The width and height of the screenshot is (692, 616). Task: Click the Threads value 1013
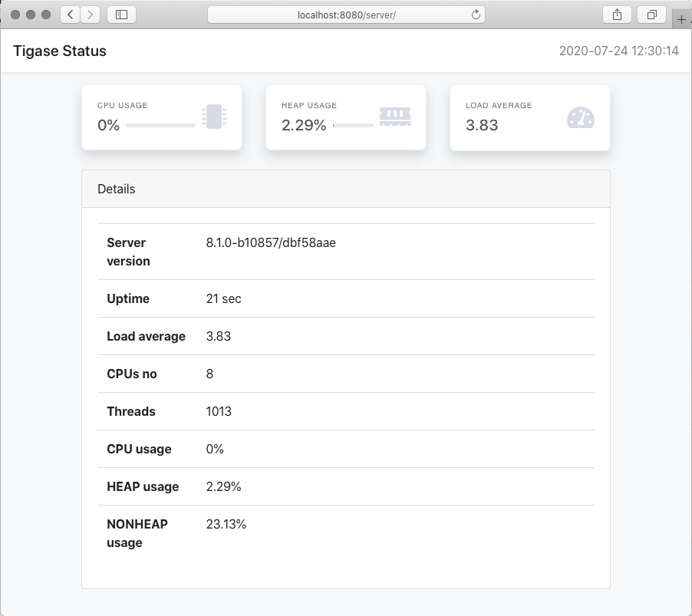(x=219, y=411)
